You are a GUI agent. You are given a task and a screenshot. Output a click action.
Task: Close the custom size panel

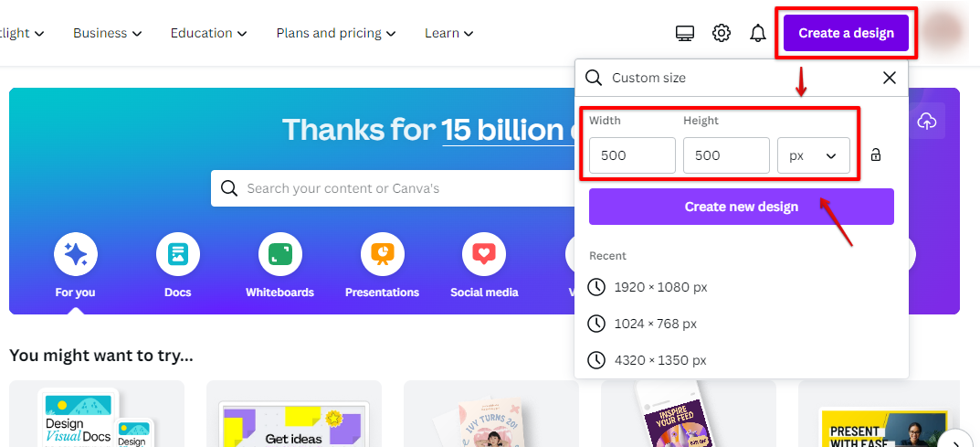[890, 78]
